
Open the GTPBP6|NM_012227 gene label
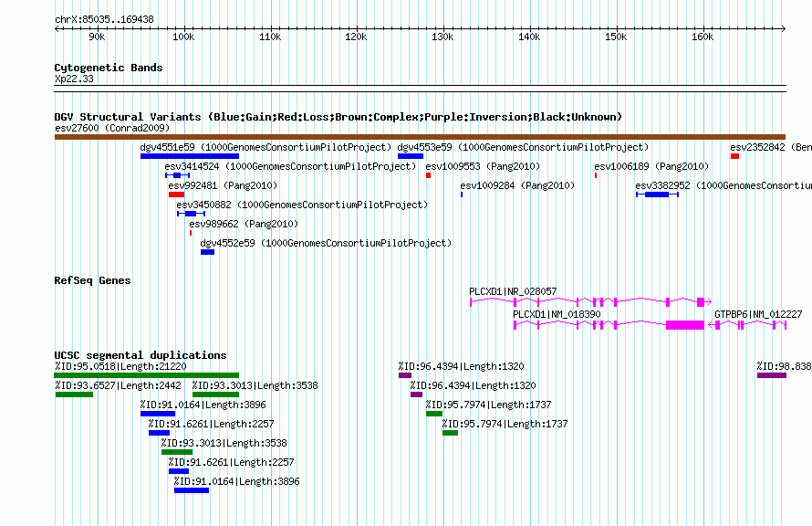[758, 314]
